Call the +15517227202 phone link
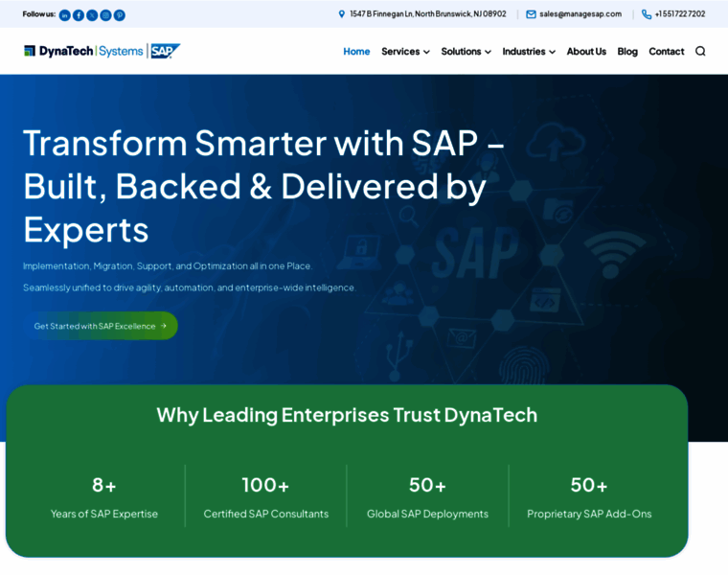This screenshot has width=728, height=575. (x=680, y=14)
